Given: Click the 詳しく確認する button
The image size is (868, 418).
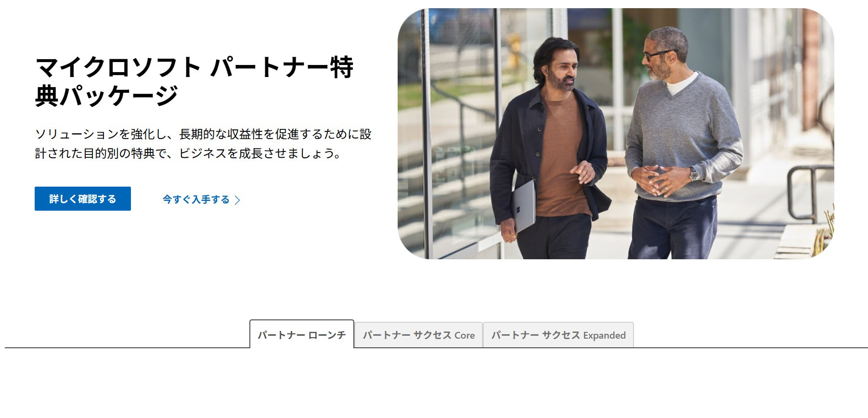Looking at the screenshot, I should (x=83, y=199).
